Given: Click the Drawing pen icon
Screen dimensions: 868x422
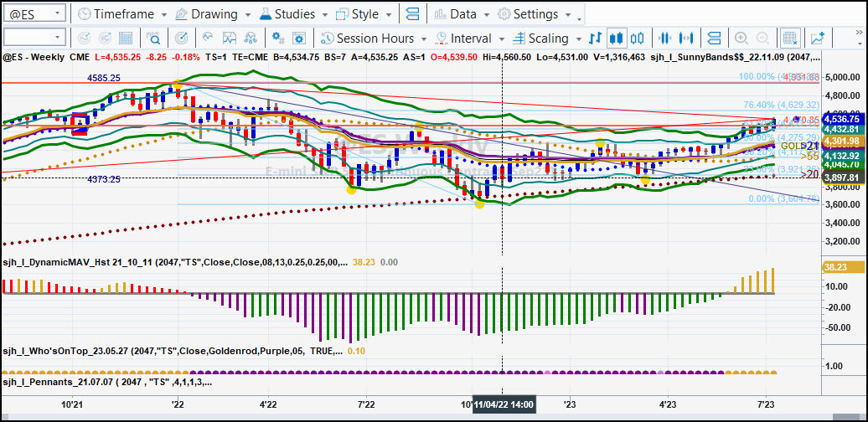Looking at the screenshot, I should coord(182,14).
